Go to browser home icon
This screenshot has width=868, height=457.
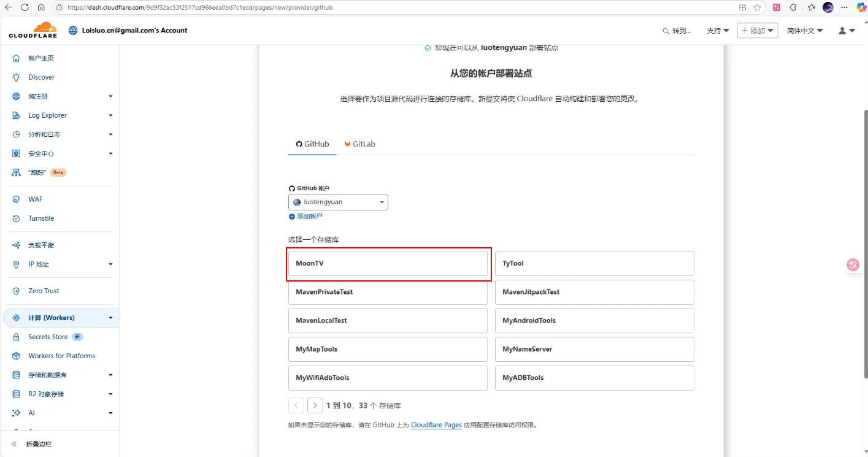tap(40, 7)
